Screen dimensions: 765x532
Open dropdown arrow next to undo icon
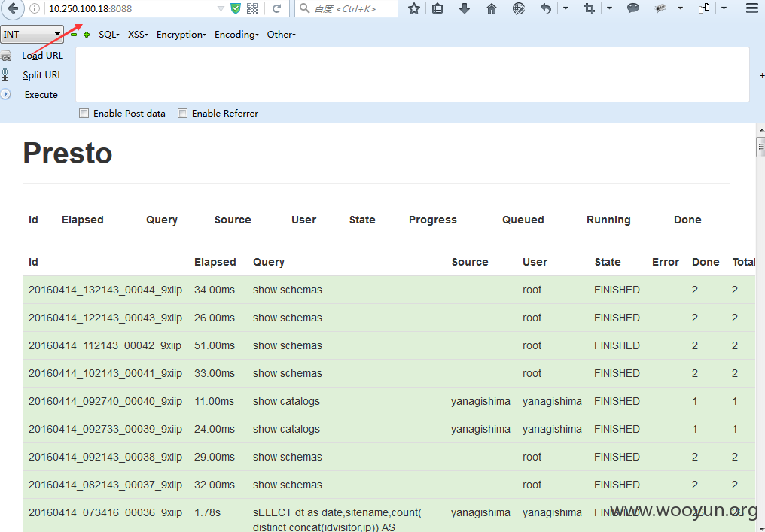566,8
